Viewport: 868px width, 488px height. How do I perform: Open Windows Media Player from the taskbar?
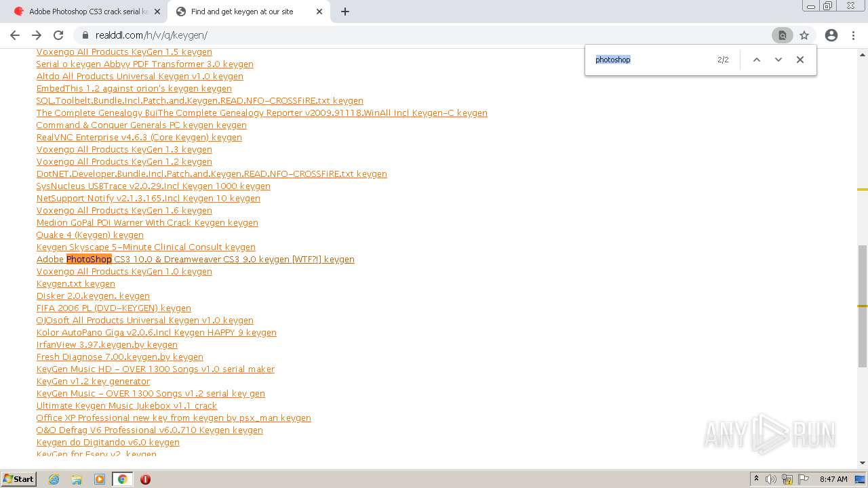pos(100,479)
